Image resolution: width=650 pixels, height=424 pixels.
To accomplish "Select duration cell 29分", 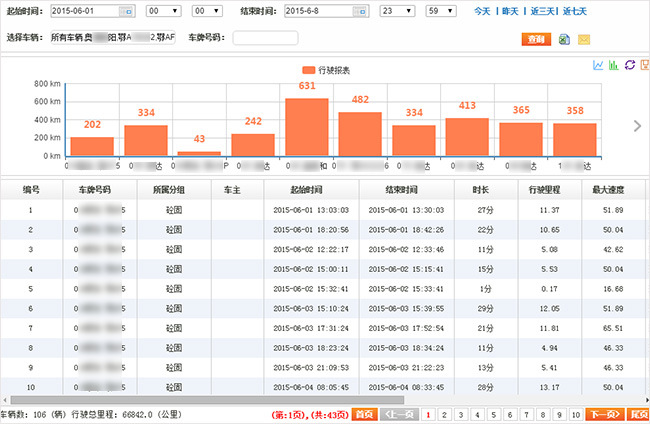I will click(485, 309).
